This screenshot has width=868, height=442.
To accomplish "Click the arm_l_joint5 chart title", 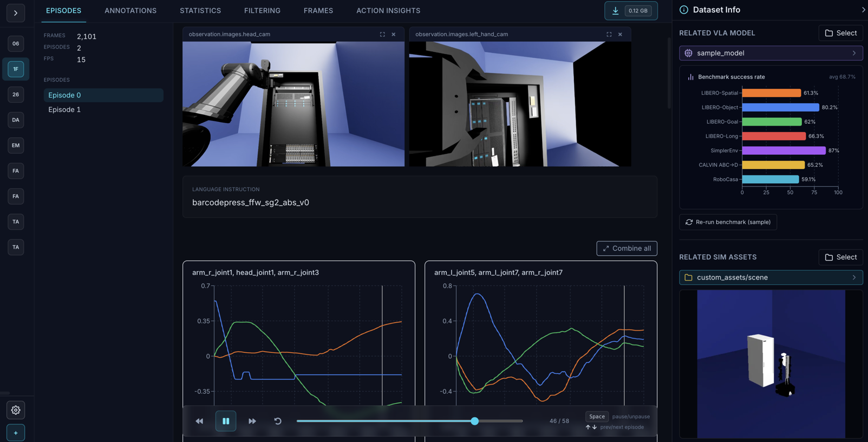I will pos(498,272).
